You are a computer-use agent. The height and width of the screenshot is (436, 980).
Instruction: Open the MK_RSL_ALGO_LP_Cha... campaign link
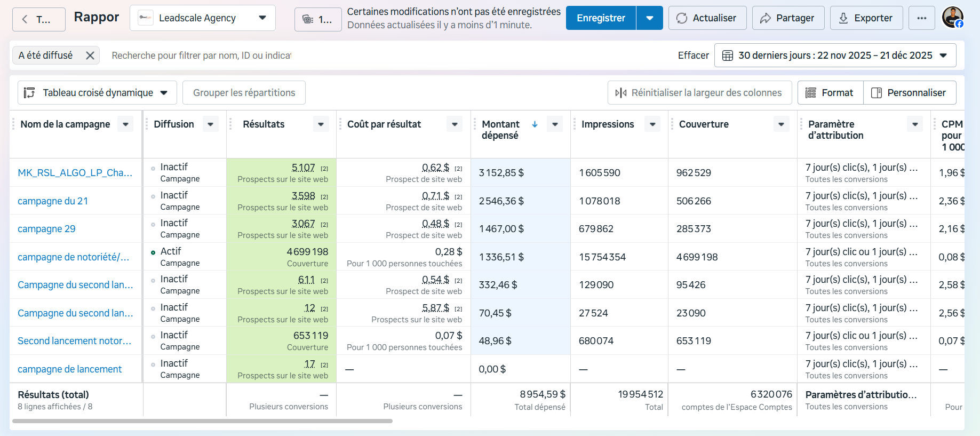pyautogui.click(x=75, y=173)
